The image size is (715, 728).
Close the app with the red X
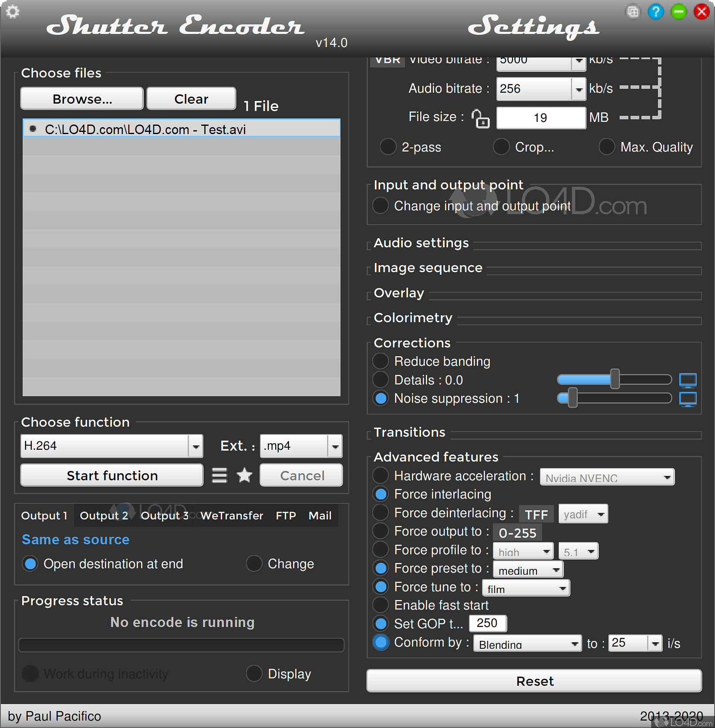[702, 11]
